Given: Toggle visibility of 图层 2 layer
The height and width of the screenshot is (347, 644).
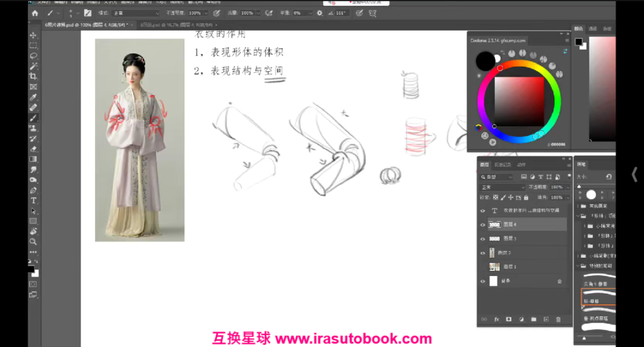Looking at the screenshot, I should [482, 253].
